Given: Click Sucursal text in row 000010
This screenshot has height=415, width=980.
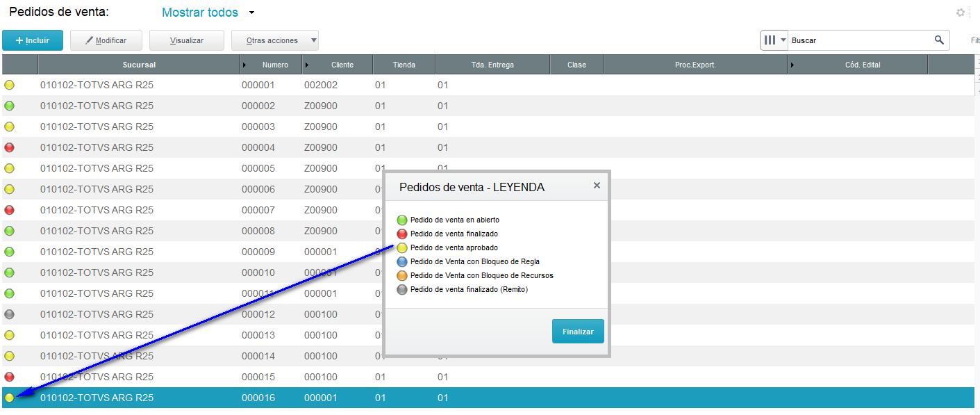Looking at the screenshot, I should point(97,272).
